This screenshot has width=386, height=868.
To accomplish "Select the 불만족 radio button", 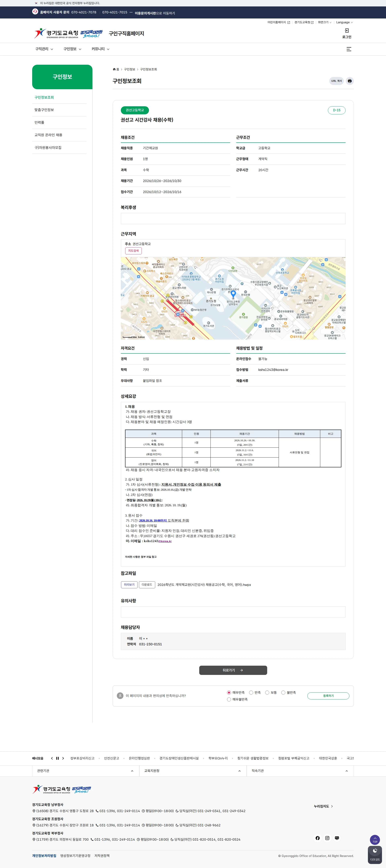I will click(x=283, y=692).
